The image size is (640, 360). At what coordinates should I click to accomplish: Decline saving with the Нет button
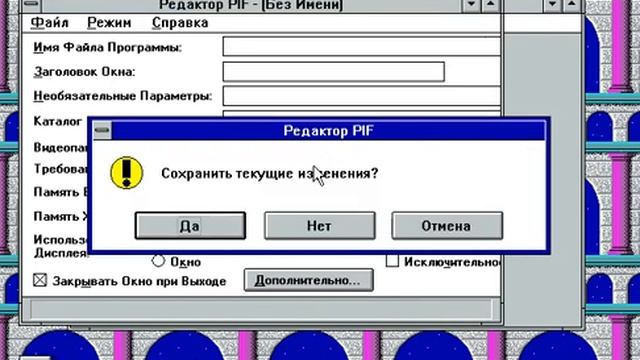point(320,225)
